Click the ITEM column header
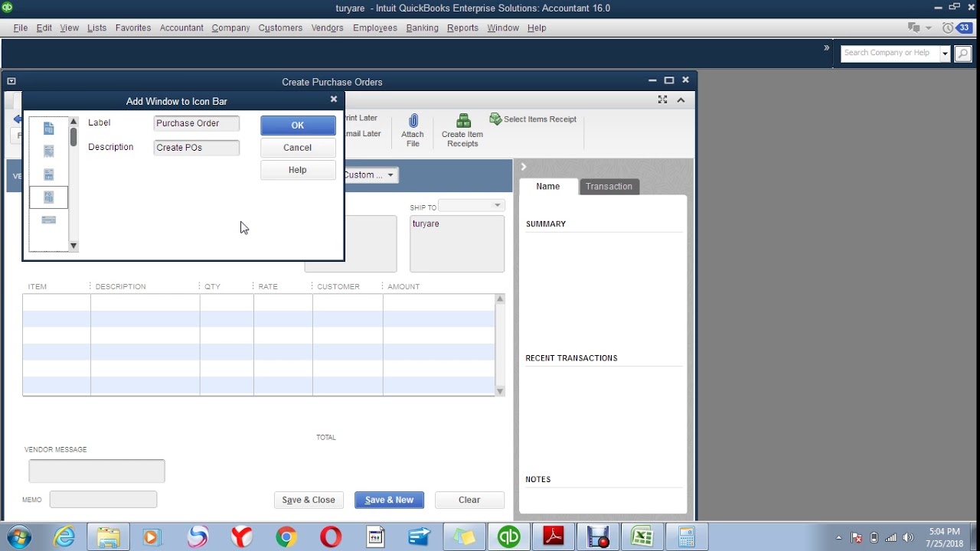 pos(38,287)
